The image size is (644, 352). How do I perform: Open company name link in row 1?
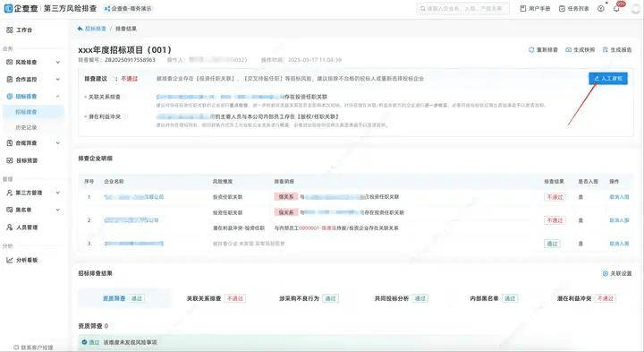pyautogui.click(x=134, y=197)
